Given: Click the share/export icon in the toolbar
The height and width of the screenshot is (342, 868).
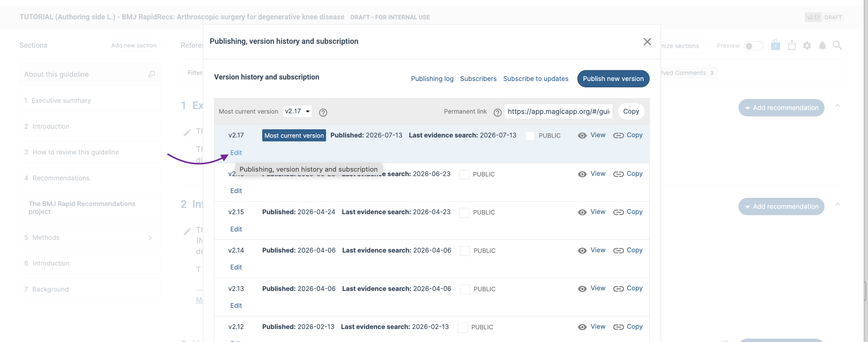Looking at the screenshot, I should tap(792, 45).
